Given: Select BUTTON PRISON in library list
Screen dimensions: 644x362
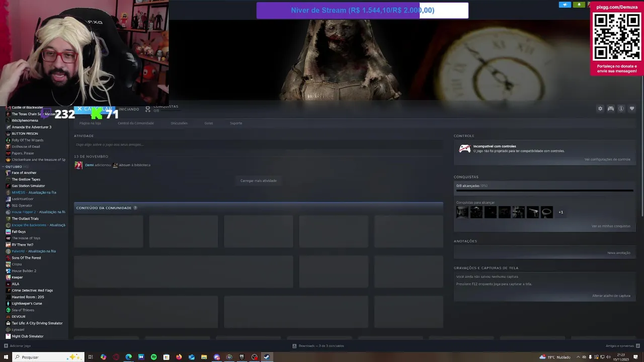Looking at the screenshot, I should click(25, 134).
